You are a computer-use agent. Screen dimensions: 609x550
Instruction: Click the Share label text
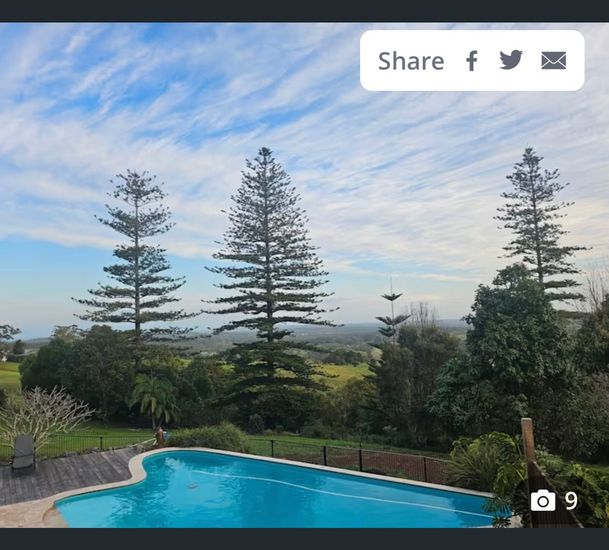pyautogui.click(x=411, y=61)
